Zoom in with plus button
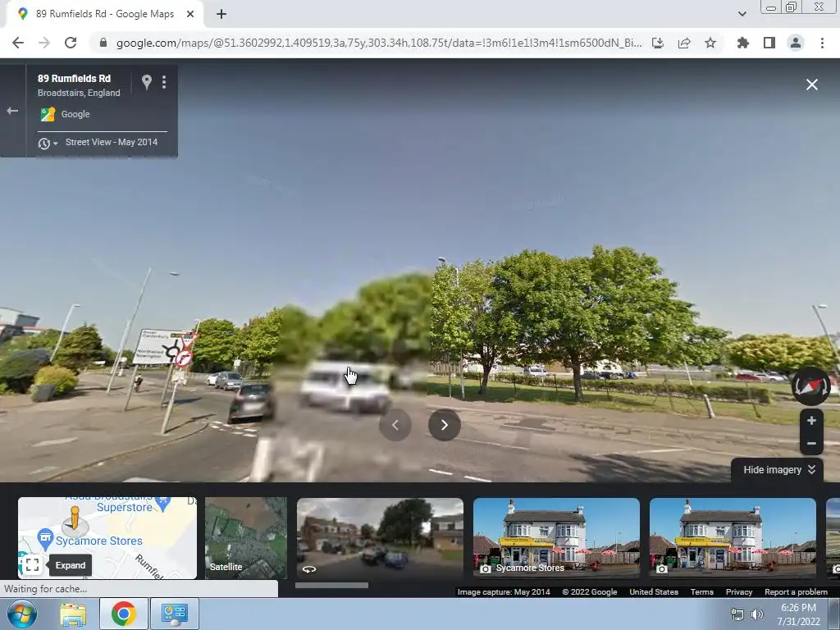Image resolution: width=840 pixels, height=630 pixels. pyautogui.click(x=811, y=421)
